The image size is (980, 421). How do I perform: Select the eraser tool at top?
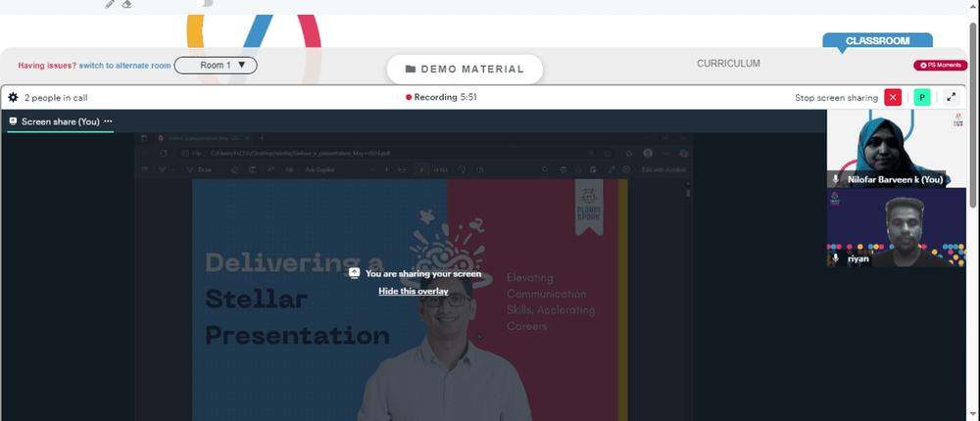[126, 4]
